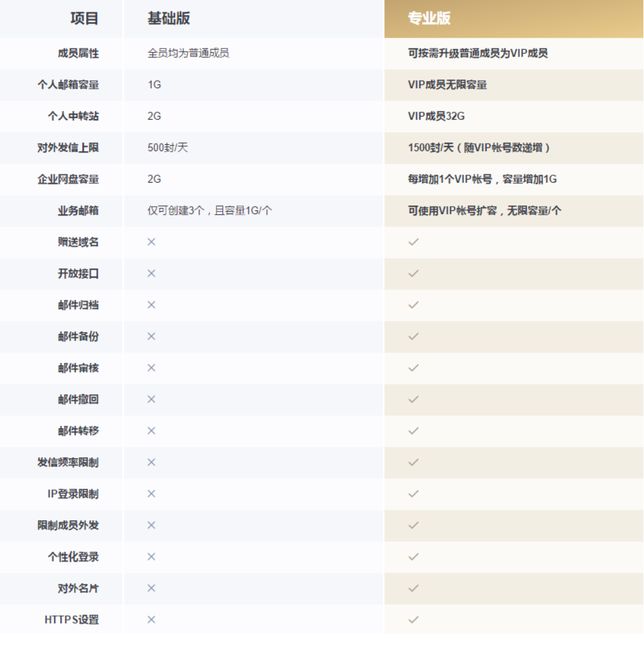Click the checkmark in 对外名片 row
Screen dimensions: 644x645
pos(414,588)
